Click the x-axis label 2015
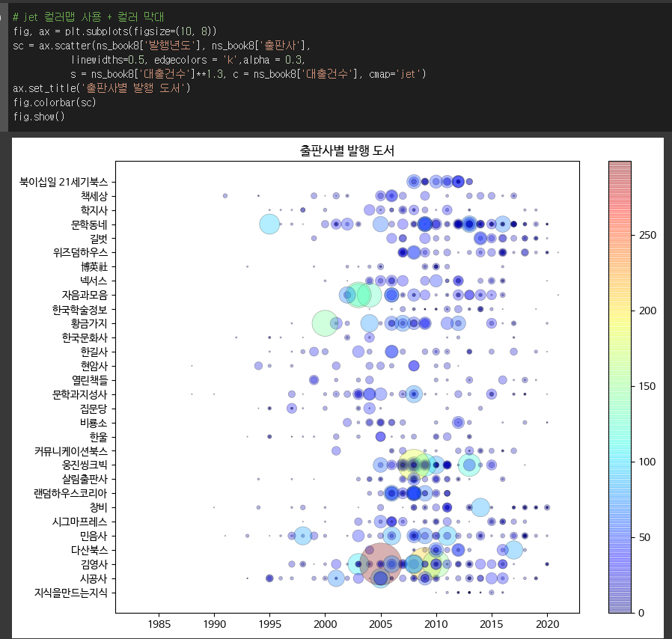Screen dimensions: 672x639 491,624
